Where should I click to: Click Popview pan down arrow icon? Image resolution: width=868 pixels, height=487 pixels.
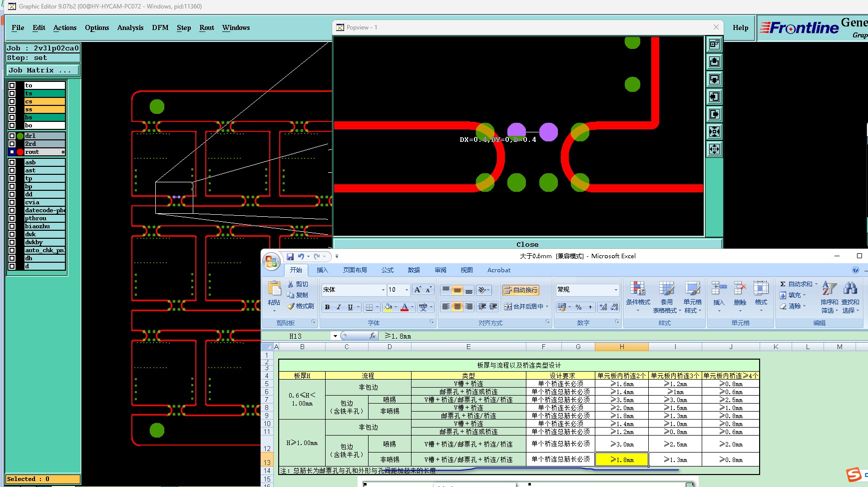[715, 79]
